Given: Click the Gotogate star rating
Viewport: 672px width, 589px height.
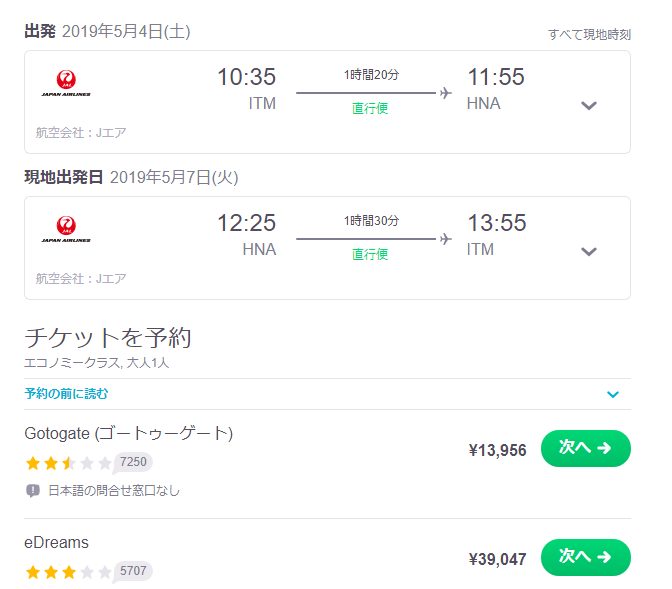Looking at the screenshot, I should pos(68,463).
